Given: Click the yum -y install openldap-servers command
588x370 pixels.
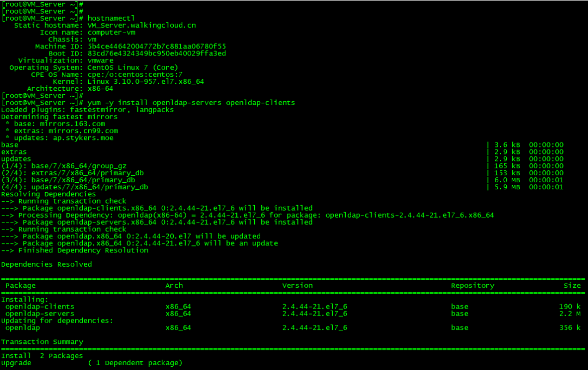Looking at the screenshot, I should pyautogui.click(x=191, y=103).
